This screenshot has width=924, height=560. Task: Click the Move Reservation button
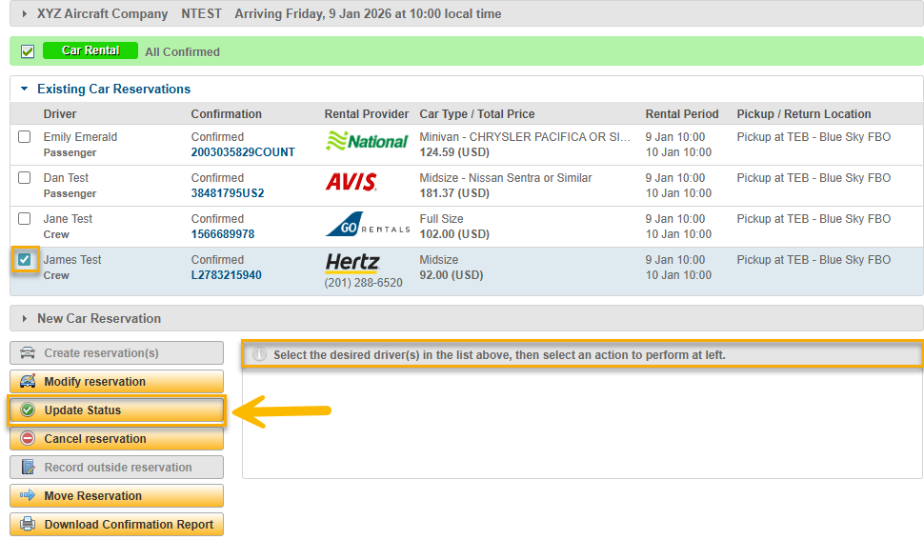116,496
